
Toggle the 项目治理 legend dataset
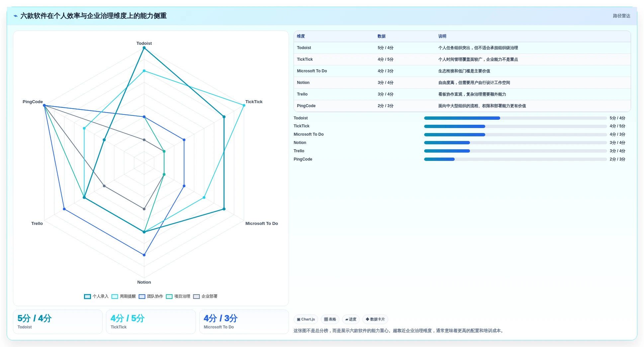(178, 296)
